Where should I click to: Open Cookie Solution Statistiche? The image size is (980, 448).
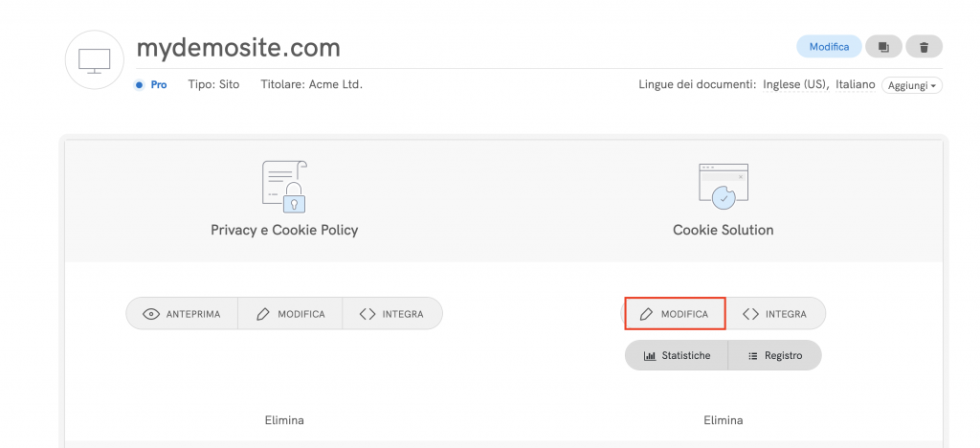(x=677, y=355)
